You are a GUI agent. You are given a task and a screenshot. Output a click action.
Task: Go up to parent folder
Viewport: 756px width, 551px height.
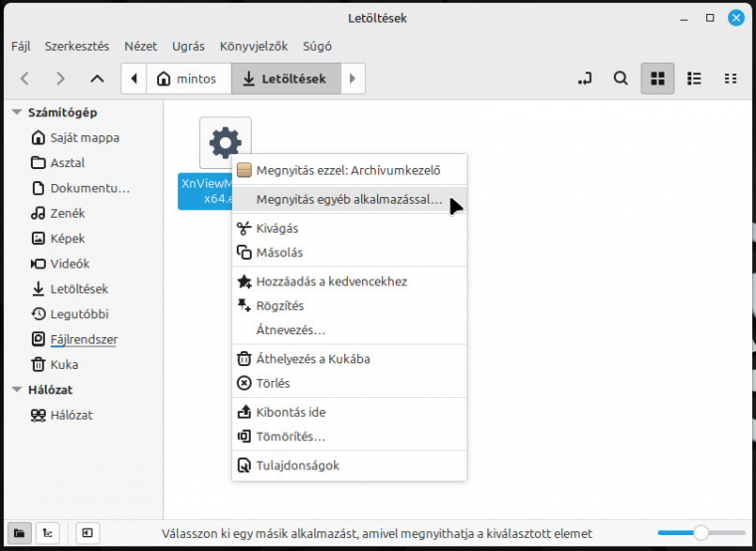point(96,79)
